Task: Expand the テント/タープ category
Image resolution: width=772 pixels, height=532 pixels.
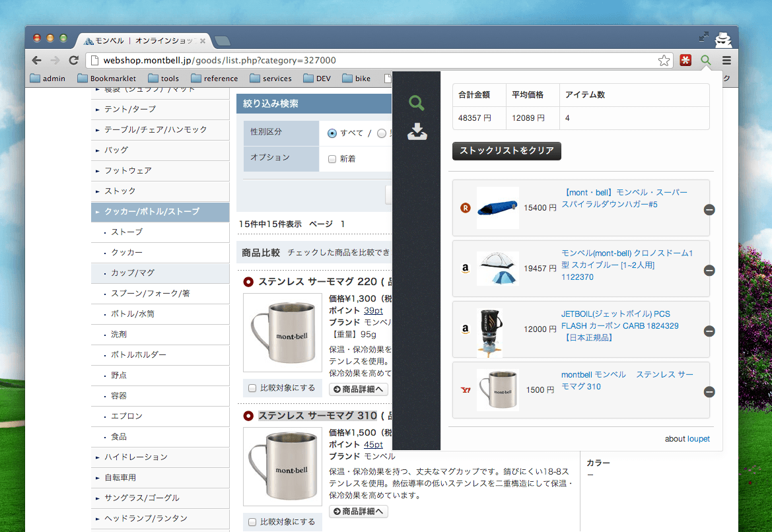Action: tap(160, 110)
